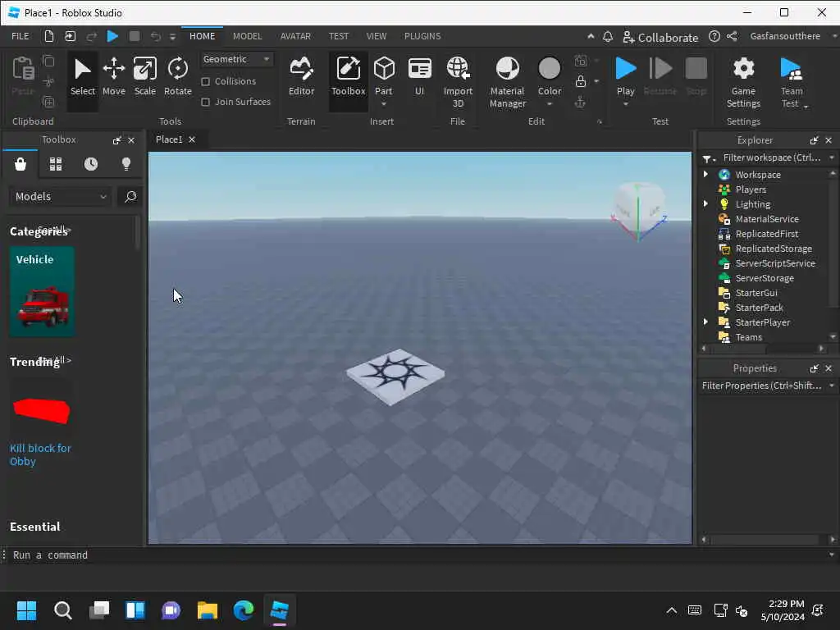The height and width of the screenshot is (630, 840).
Task: Expand the Lighting tree node
Action: click(x=705, y=204)
